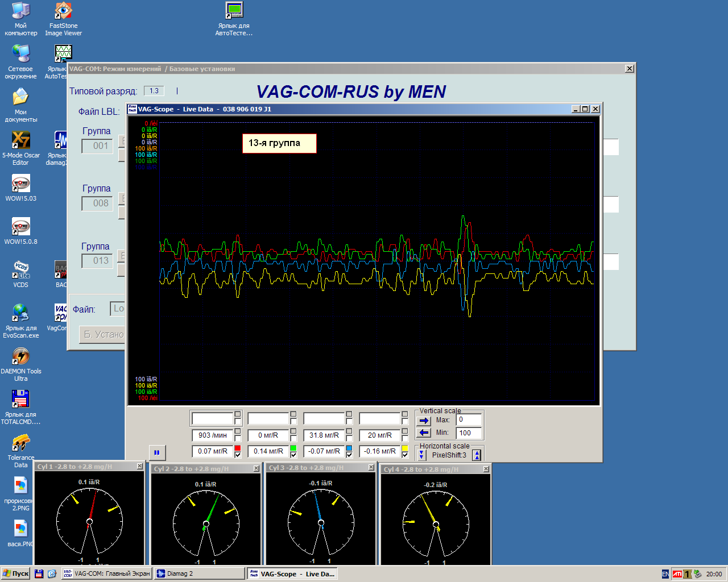Open the Ярлык для EvoScan.exe shortcut
728x582 pixels.
coord(21,322)
